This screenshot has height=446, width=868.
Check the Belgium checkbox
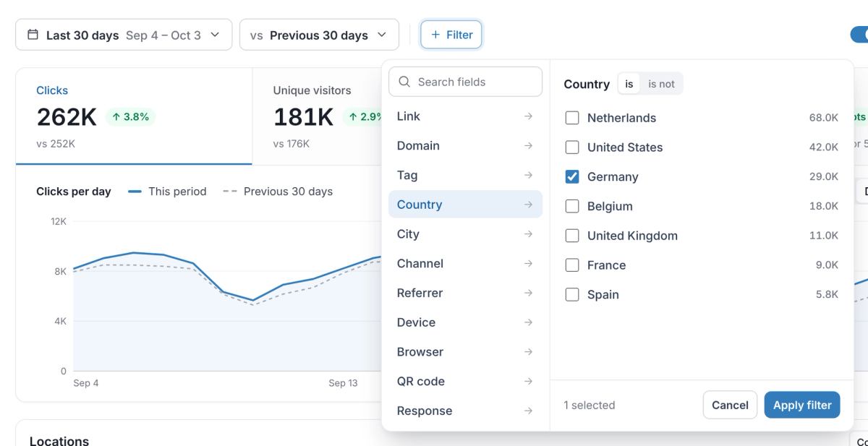(x=572, y=206)
